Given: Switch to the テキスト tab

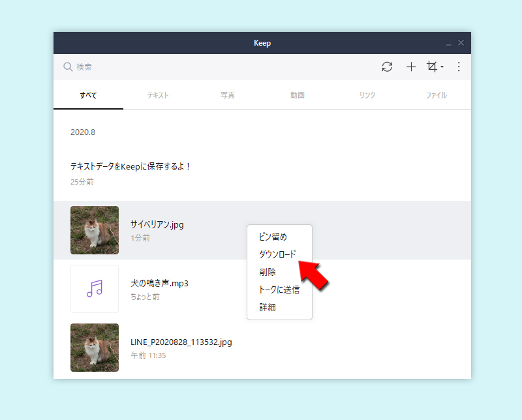Looking at the screenshot, I should click(158, 95).
